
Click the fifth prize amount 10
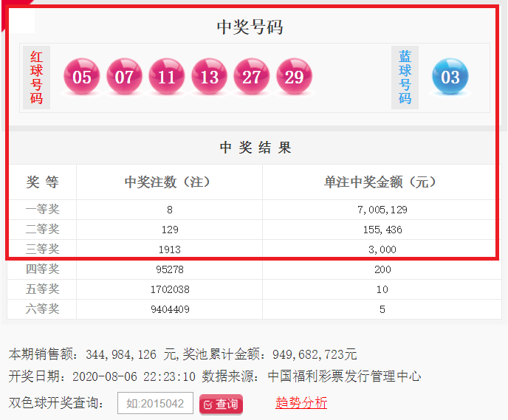(382, 289)
